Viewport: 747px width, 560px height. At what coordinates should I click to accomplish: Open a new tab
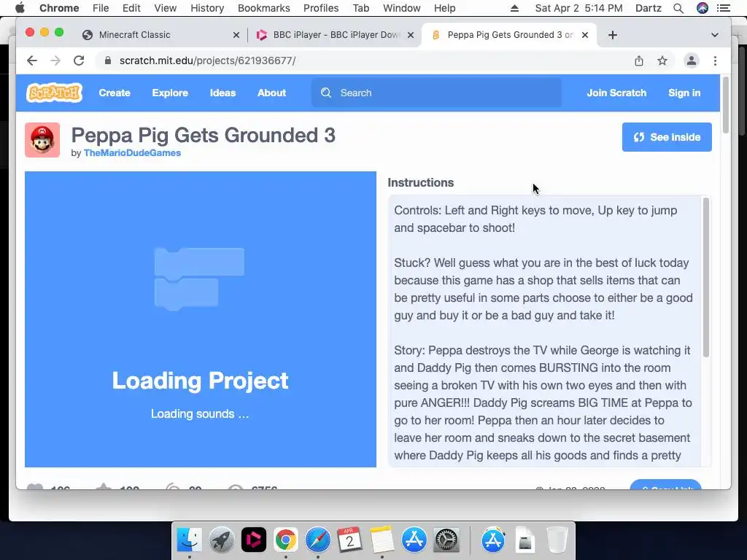point(613,35)
